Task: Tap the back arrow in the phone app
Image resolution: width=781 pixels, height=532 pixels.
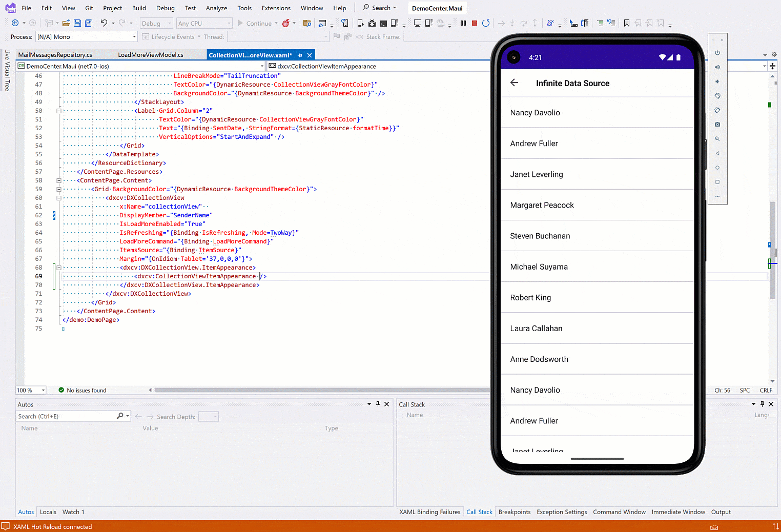Action: tap(515, 83)
